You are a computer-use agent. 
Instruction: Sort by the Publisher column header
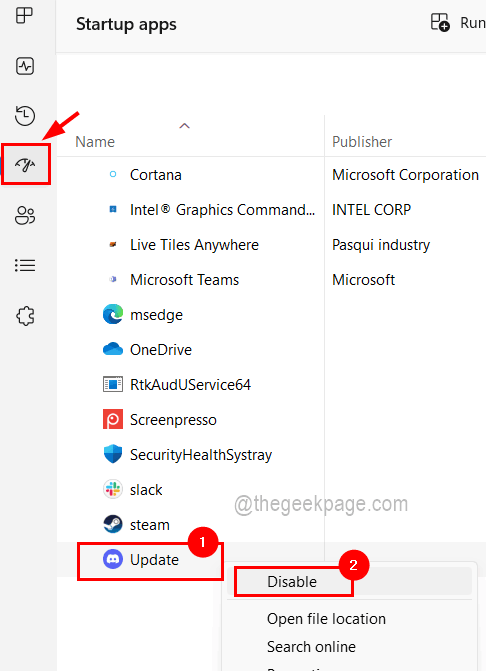[362, 142]
